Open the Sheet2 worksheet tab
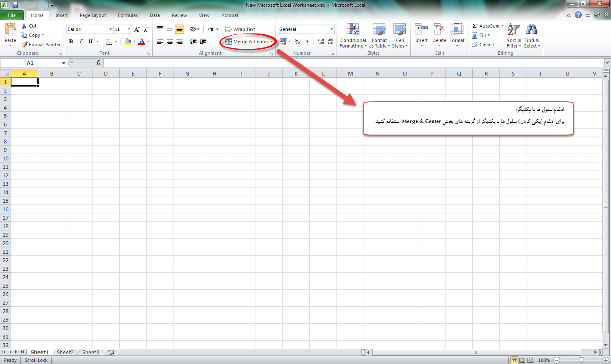The image size is (611, 364). (65, 352)
